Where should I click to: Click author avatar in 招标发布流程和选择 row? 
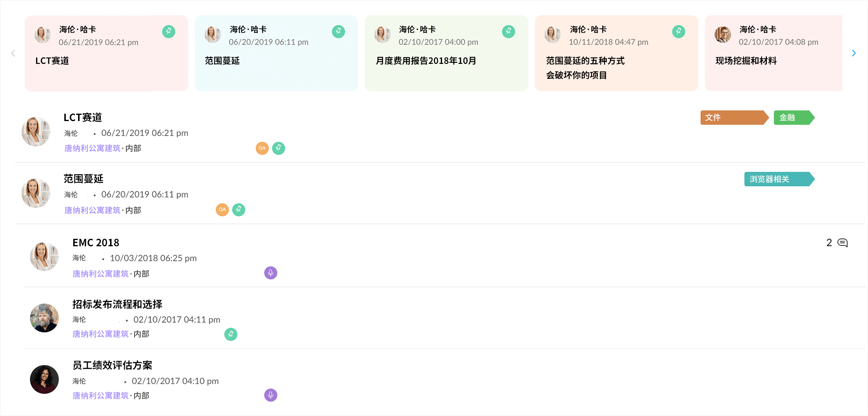[x=44, y=318]
